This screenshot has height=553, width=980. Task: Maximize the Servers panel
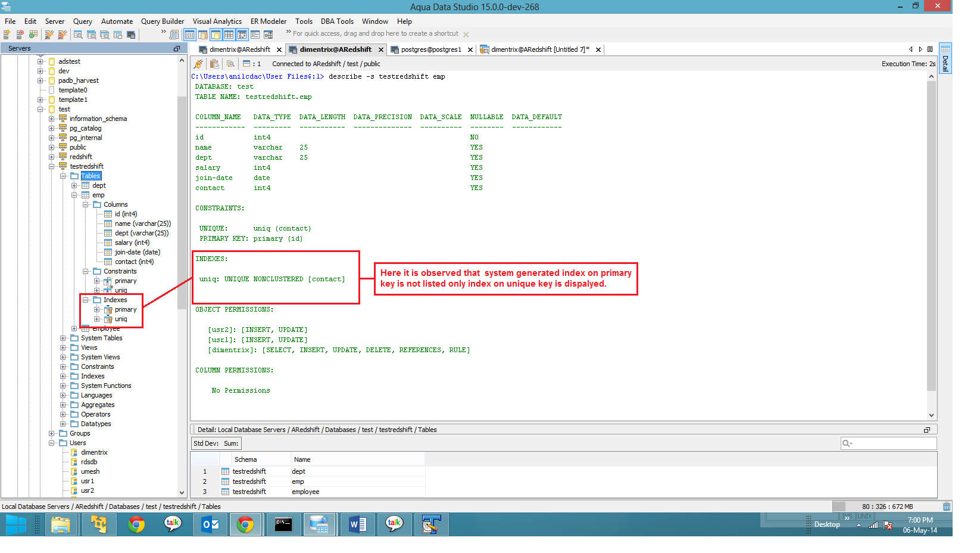click(176, 48)
